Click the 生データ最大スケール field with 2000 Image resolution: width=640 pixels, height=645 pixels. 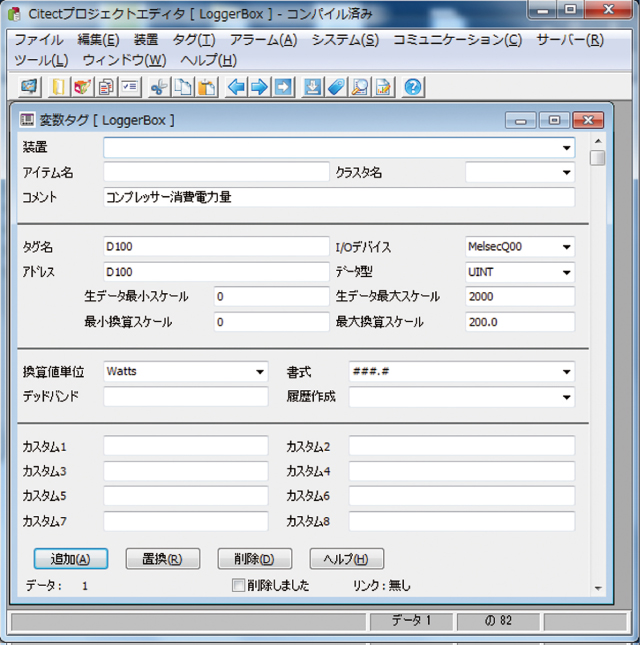520,297
